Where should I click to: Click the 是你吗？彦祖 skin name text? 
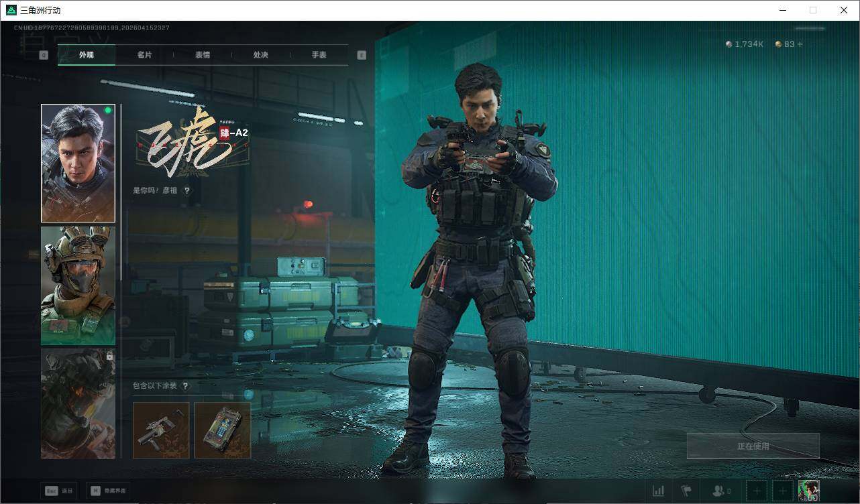point(156,190)
